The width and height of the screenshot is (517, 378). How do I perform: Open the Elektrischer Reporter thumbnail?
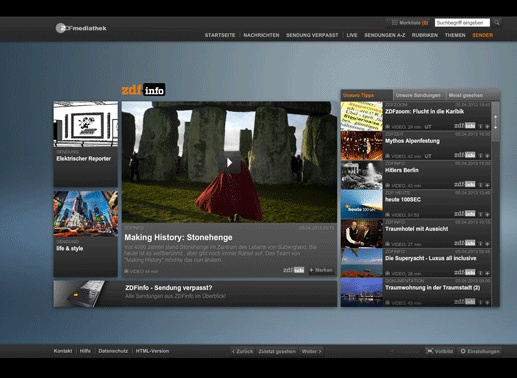pos(86,124)
